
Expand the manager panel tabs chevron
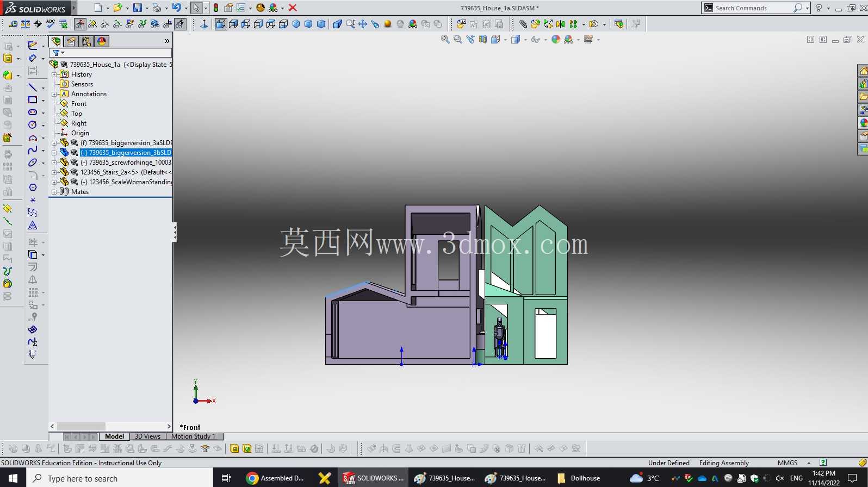(167, 41)
